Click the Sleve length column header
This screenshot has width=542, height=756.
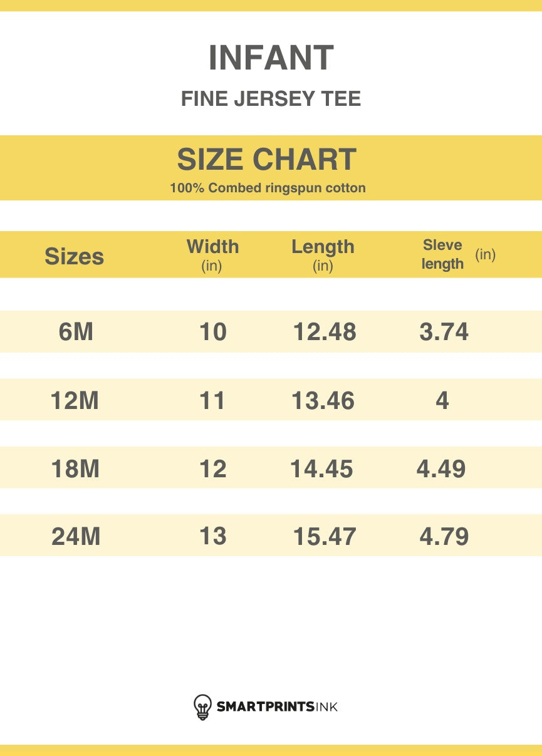click(443, 254)
